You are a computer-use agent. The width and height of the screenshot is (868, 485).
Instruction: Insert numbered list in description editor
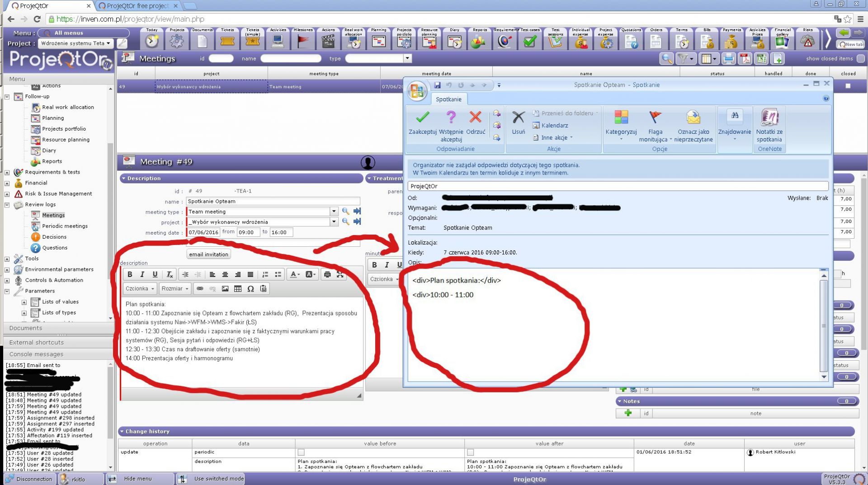click(265, 274)
